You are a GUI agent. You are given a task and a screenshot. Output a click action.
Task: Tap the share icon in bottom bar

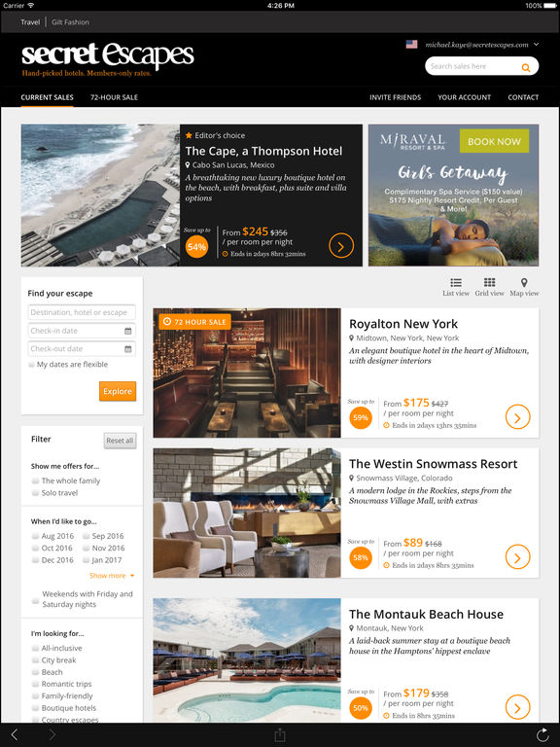coord(280,734)
